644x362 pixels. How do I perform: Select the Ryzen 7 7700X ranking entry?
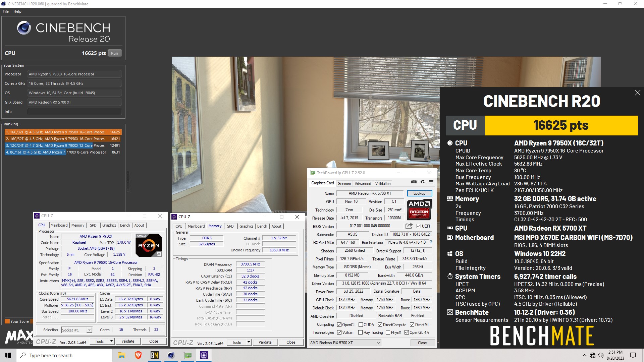pos(63,152)
